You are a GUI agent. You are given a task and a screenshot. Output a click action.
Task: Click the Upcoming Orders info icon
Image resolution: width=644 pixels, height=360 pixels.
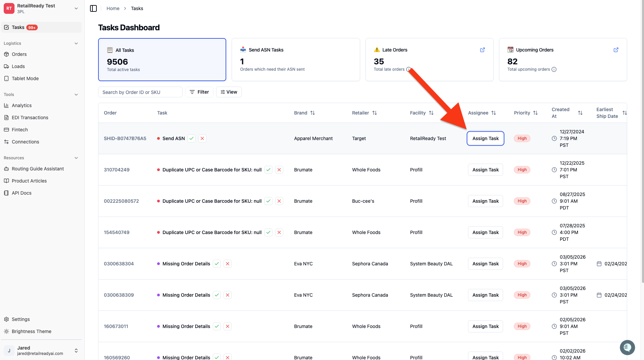(x=554, y=69)
